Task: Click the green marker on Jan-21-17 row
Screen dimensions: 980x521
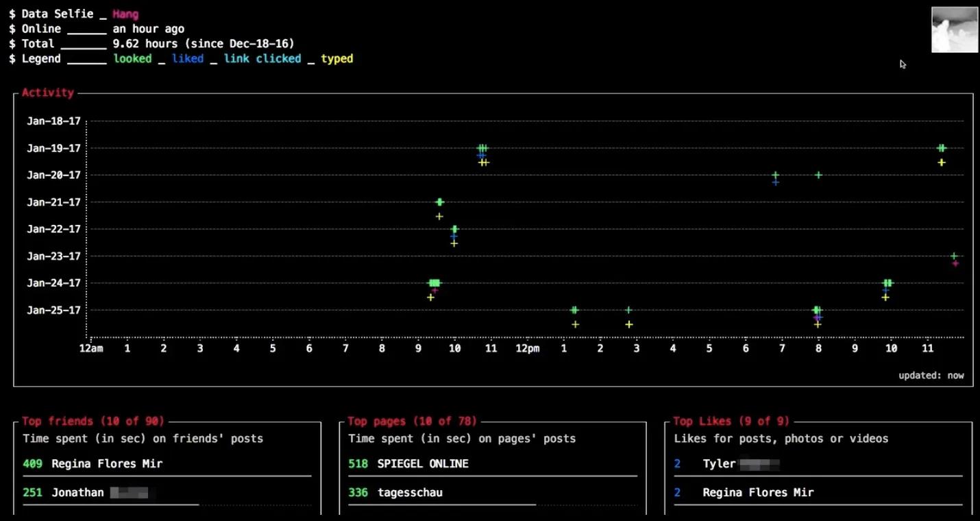Action: (x=439, y=202)
